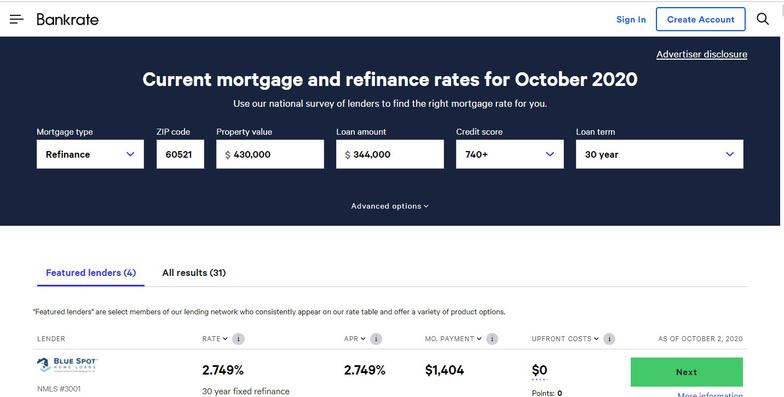
Task: Sort results by Mo. Payment column
Action: point(454,338)
